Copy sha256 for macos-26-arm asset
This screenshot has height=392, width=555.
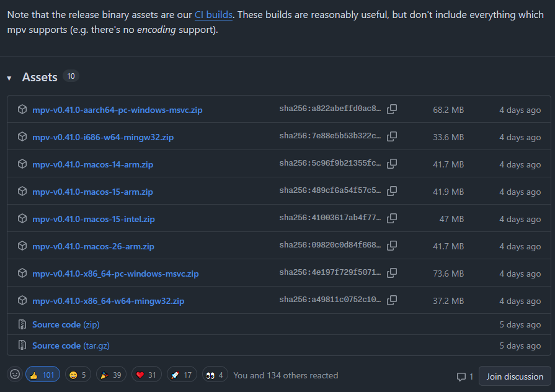392,246
